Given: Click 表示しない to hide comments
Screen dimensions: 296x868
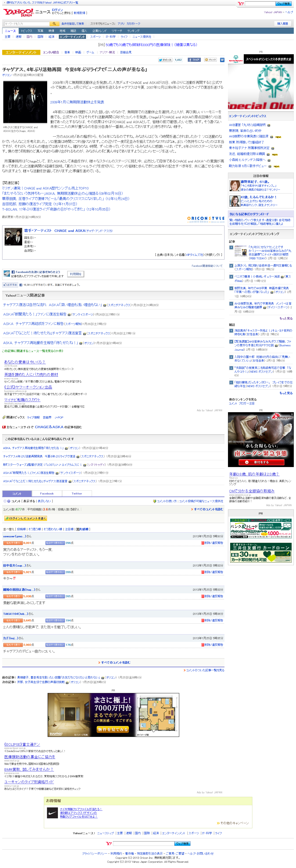Looking at the screenshot, I should [45, 501].
